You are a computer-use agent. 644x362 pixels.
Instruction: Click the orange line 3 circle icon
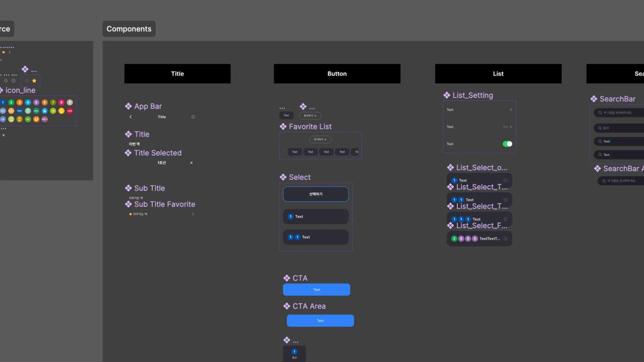click(19, 103)
